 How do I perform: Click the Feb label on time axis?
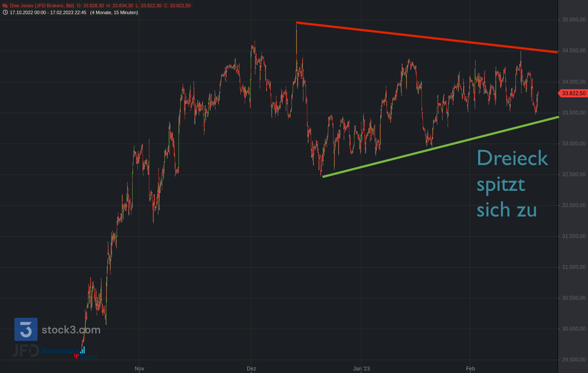(x=470, y=369)
